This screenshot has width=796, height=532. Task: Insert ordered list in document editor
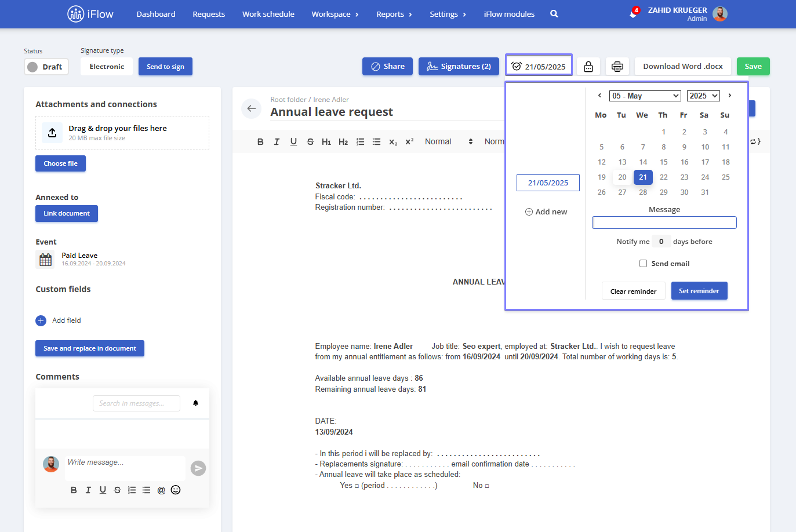click(360, 141)
